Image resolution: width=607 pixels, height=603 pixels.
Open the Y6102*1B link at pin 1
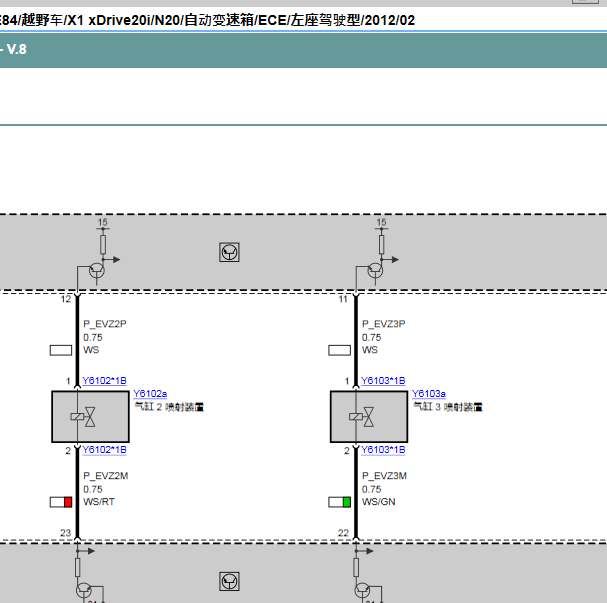(x=104, y=381)
